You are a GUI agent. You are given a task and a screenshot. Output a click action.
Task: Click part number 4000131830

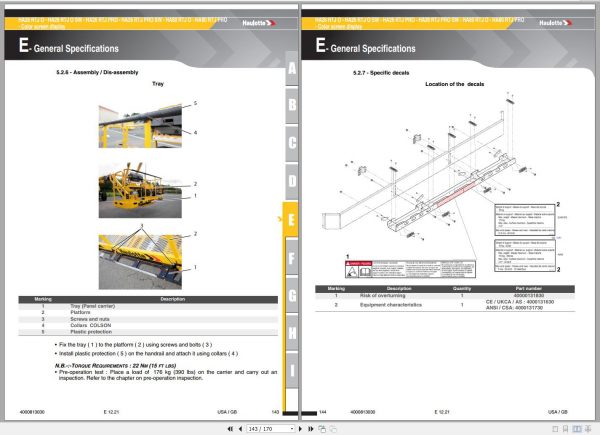click(x=528, y=296)
